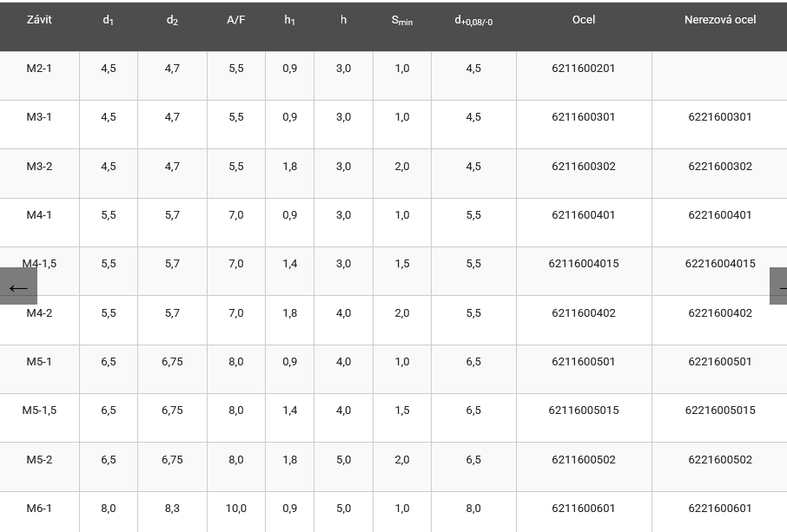Click the left arrow navigation button
Image resolution: width=787 pixels, height=532 pixels.
tap(18, 287)
